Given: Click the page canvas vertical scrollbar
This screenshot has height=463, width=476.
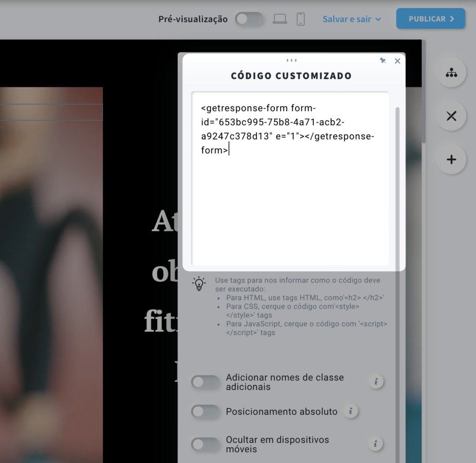Looking at the screenshot, I should click(424, 91).
